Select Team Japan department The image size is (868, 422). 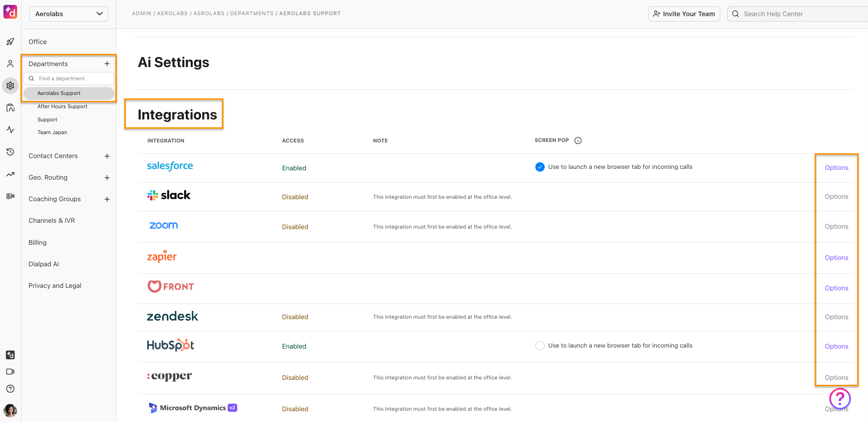(52, 132)
